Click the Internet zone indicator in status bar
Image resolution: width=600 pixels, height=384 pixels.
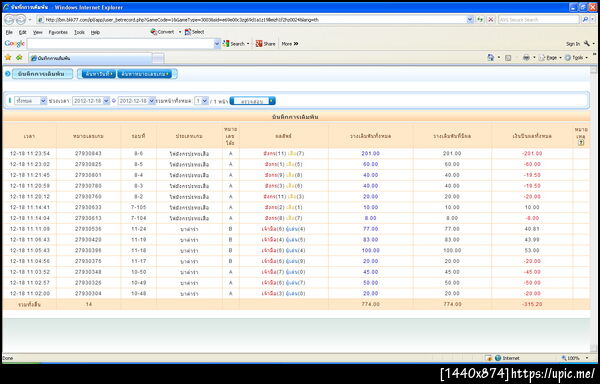tap(507, 358)
